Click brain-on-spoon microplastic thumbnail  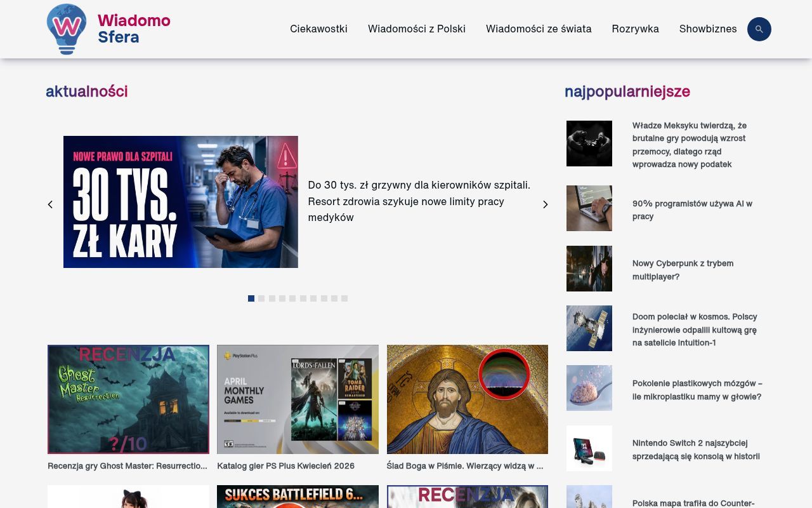click(589, 388)
